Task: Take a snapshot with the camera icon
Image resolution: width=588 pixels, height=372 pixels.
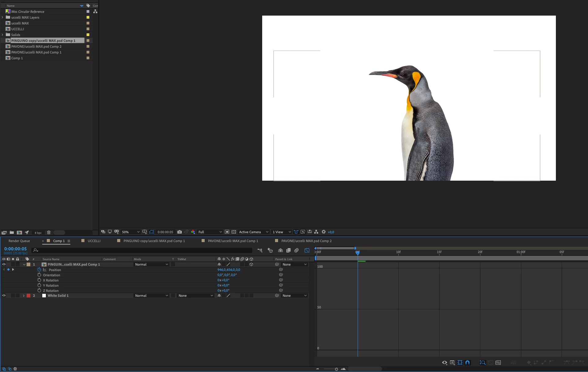Action: pyautogui.click(x=180, y=232)
